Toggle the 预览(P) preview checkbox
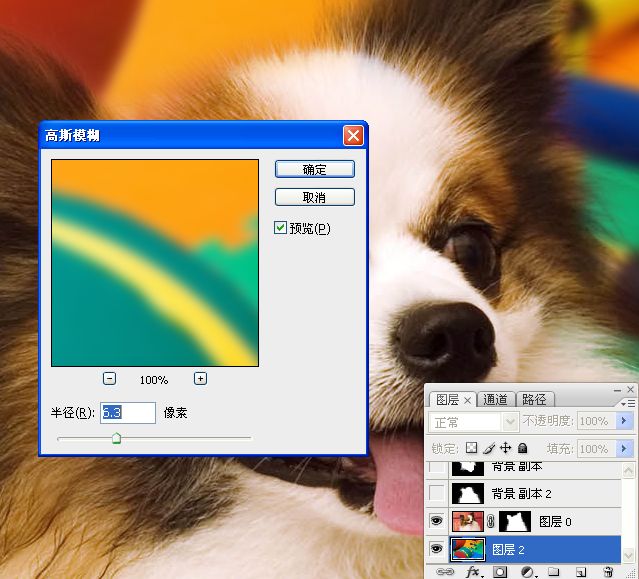The width and height of the screenshot is (639, 579). point(280,227)
